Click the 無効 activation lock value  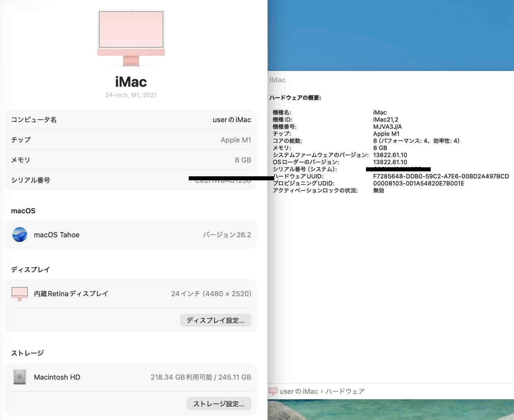[x=378, y=191]
